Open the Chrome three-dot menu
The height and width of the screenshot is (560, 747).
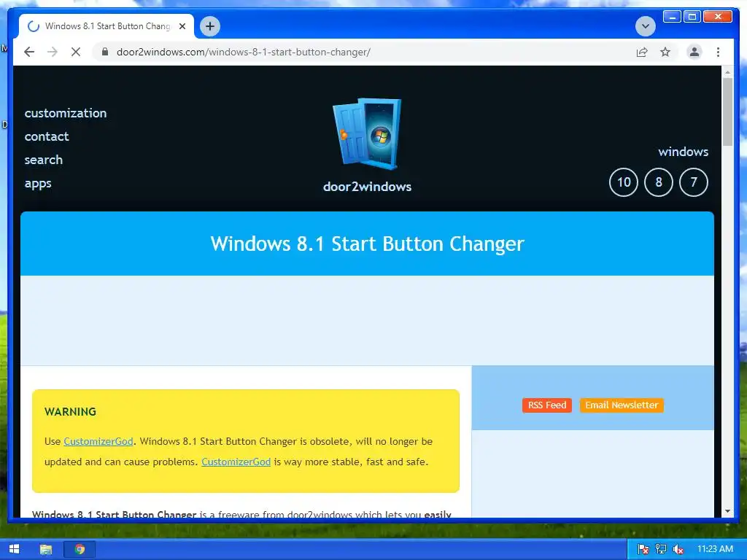(x=718, y=52)
